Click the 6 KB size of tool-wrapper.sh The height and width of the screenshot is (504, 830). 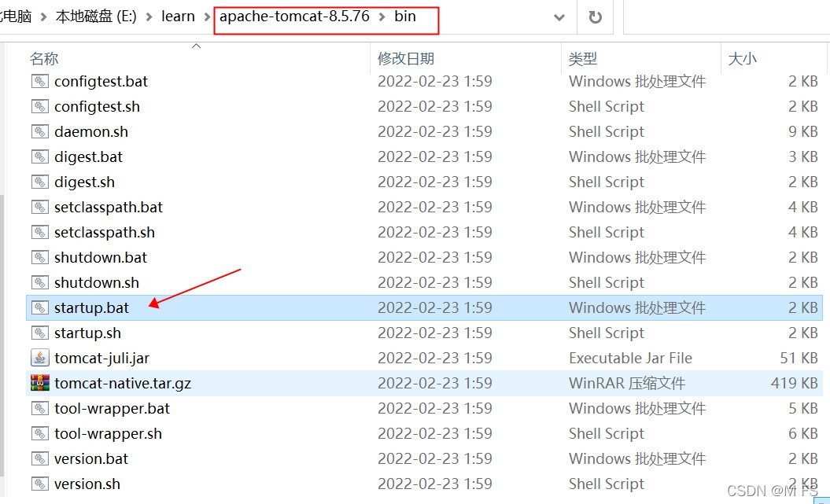[803, 434]
